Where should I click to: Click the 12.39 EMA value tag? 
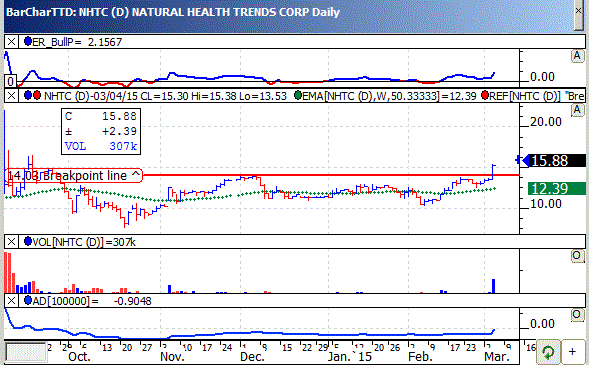click(557, 189)
